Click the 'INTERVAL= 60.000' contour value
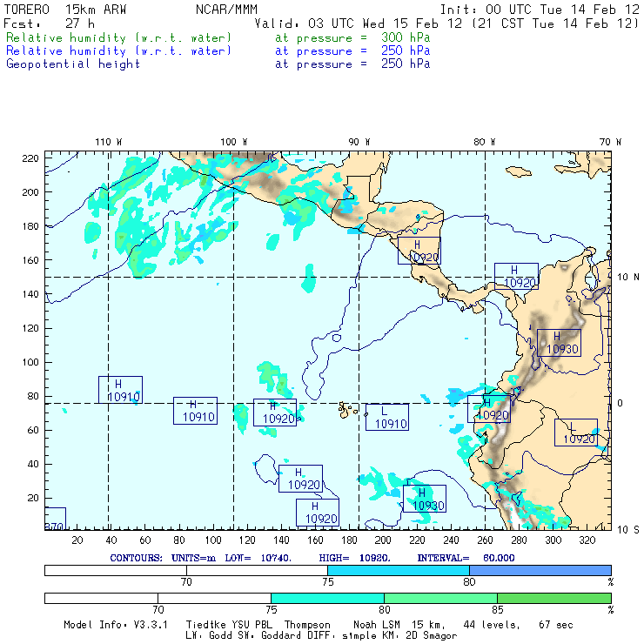Screen dimensions: 644x644 (466, 558)
